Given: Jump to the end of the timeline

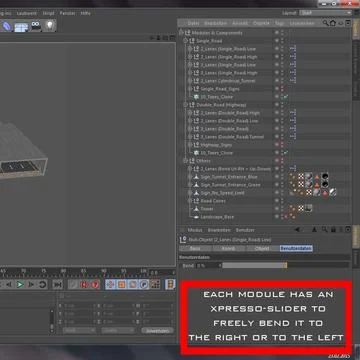Looking at the screenshot, I should (57, 284).
